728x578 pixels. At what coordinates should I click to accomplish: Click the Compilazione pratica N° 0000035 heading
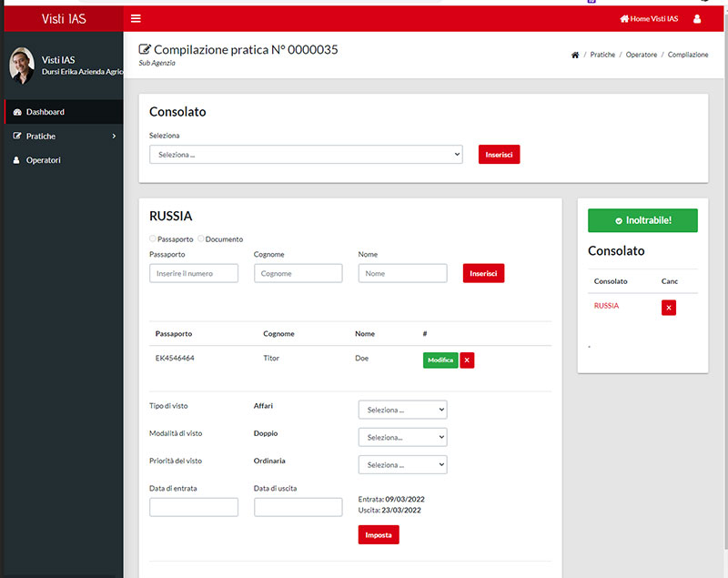[x=246, y=50]
